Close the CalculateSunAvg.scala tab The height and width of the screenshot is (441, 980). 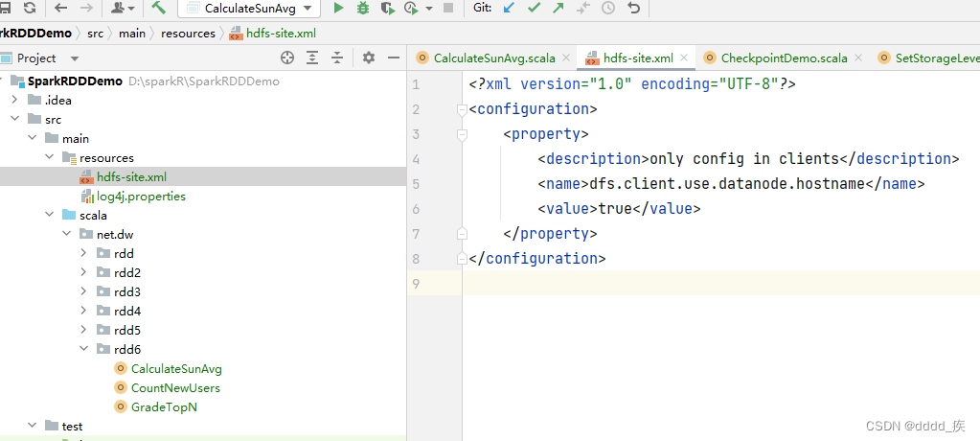click(x=566, y=58)
